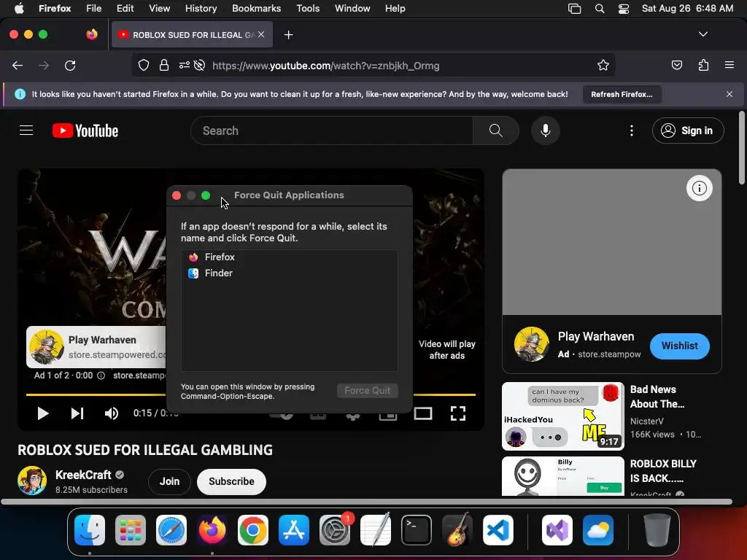Click the Force Quit button

pos(368,391)
